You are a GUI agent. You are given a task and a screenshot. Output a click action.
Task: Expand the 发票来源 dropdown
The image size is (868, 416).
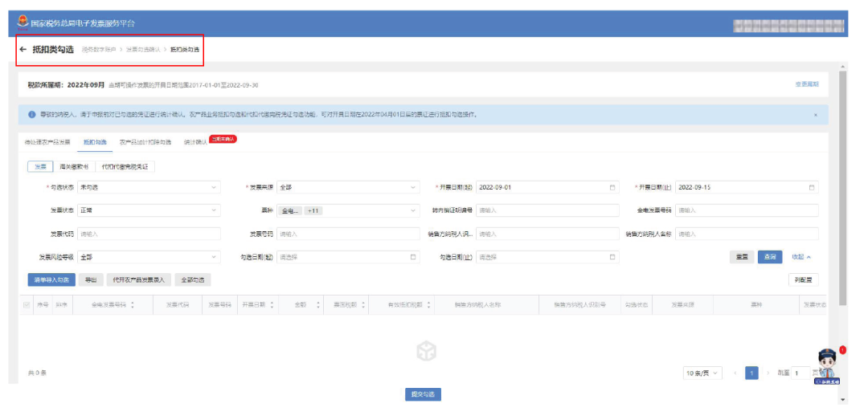348,187
